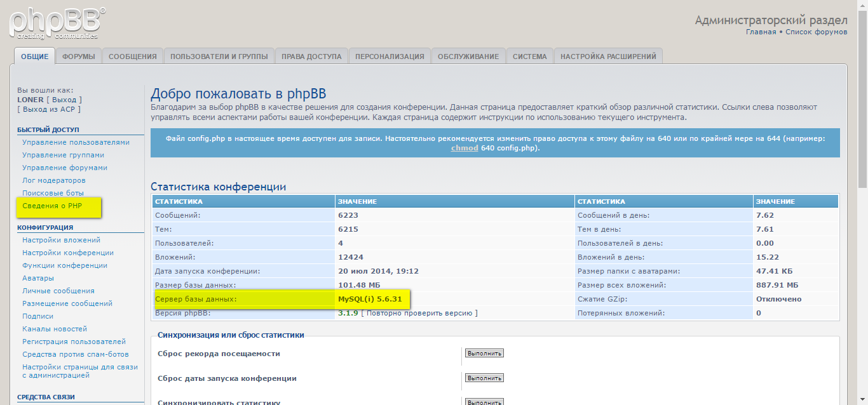The image size is (868, 405).
Task: Go to Каналы новостей
Action: [x=55, y=329]
